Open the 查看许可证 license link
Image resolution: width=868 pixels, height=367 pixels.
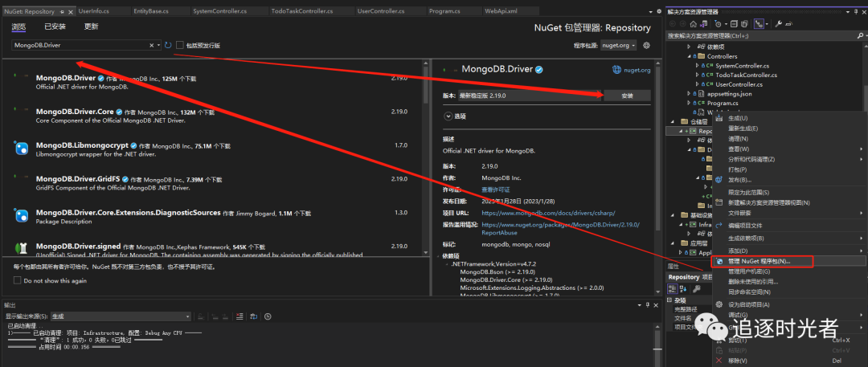coord(495,190)
